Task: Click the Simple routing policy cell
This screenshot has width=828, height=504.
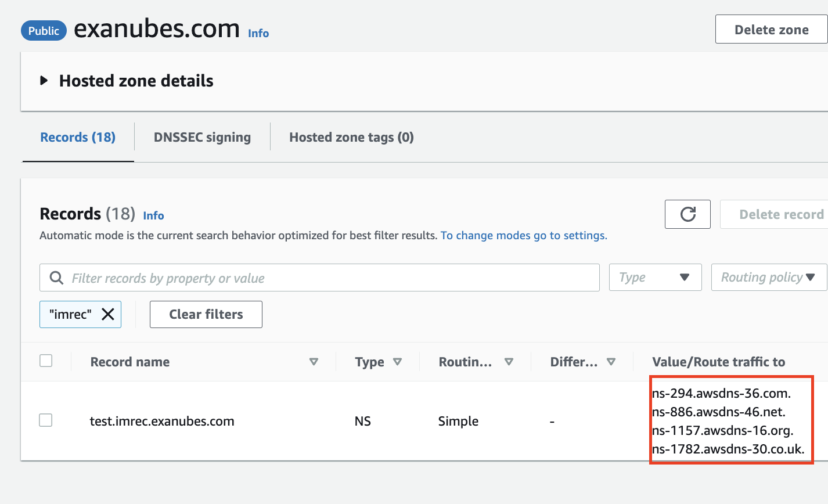Action: [458, 421]
